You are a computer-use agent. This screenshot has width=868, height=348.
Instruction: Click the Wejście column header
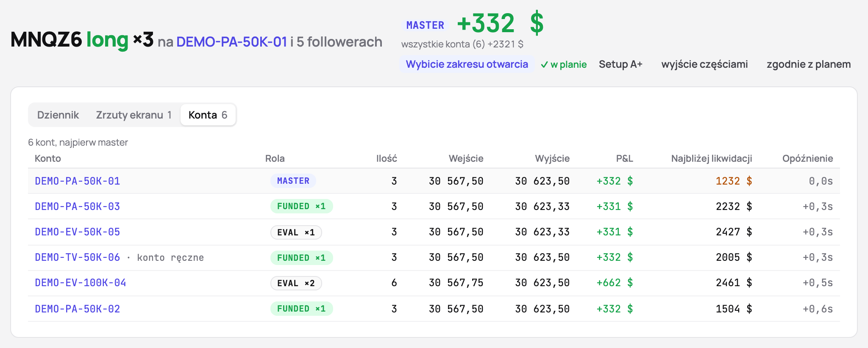point(466,158)
